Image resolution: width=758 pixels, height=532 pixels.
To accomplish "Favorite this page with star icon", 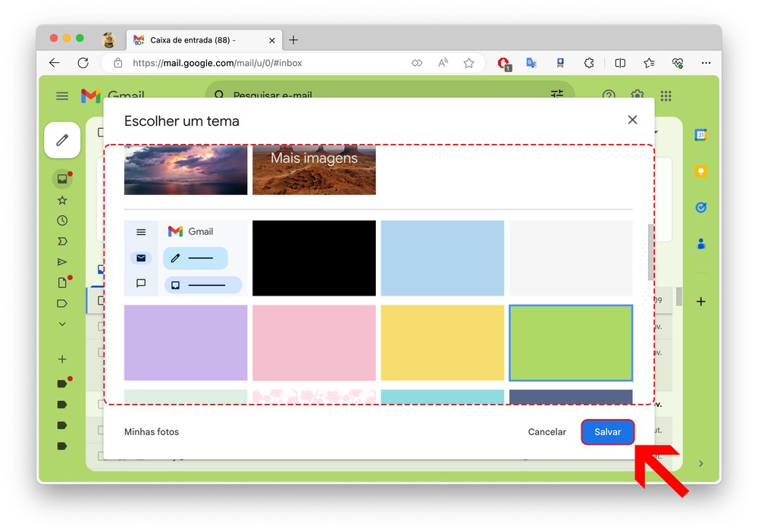I will click(x=468, y=63).
